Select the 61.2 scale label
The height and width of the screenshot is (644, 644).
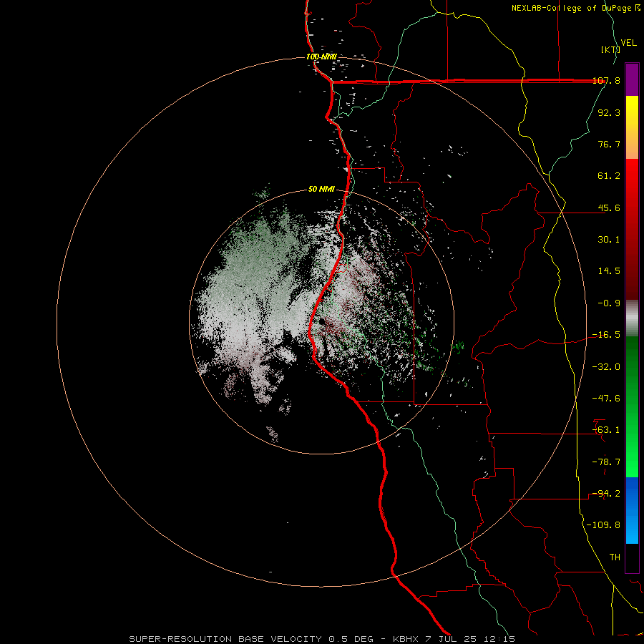coord(609,176)
